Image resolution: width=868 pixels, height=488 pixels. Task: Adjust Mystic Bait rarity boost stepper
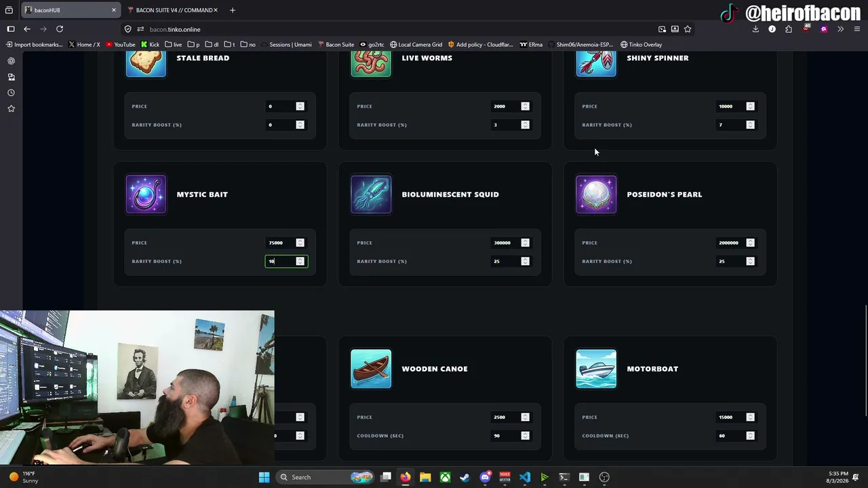point(300,261)
